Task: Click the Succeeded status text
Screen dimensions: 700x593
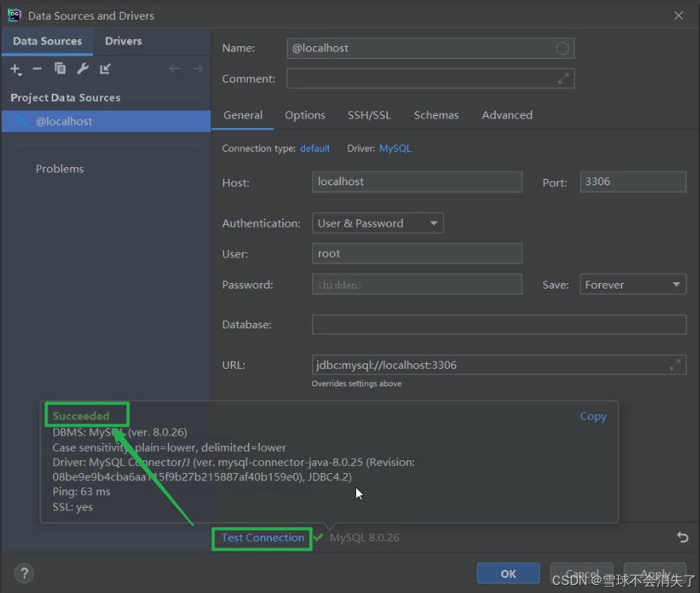Action: tap(81, 417)
